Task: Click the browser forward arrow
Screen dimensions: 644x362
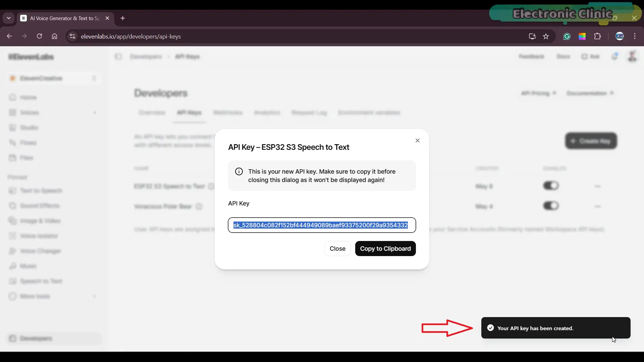Action: pyautogui.click(x=24, y=36)
